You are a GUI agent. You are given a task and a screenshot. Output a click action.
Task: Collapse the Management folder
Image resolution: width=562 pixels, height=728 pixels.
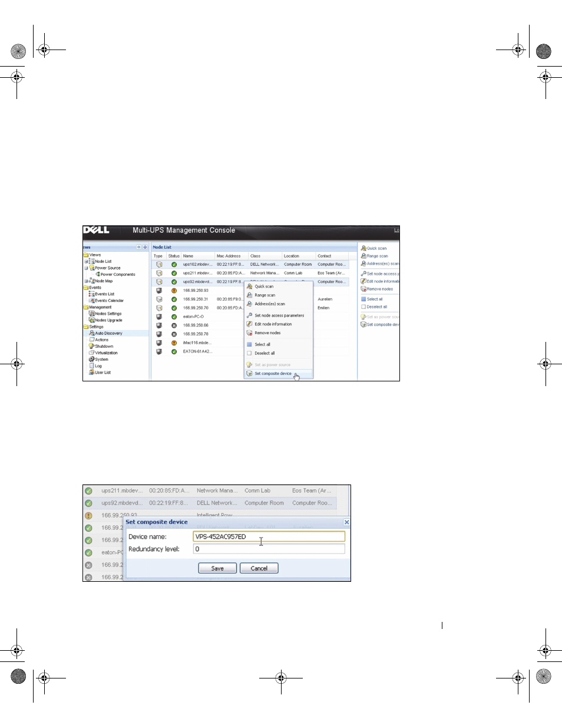click(x=86, y=307)
